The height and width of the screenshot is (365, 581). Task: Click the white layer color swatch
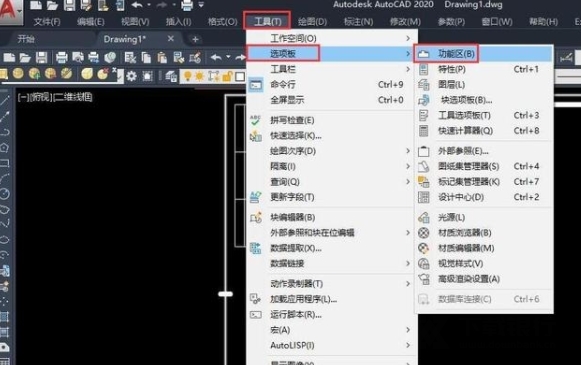pyautogui.click(x=240, y=77)
